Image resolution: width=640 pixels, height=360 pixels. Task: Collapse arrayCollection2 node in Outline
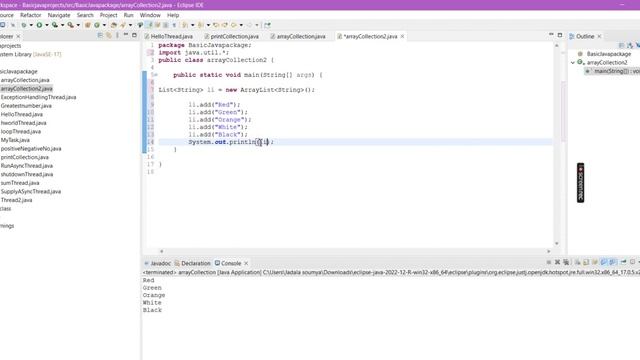click(573, 62)
